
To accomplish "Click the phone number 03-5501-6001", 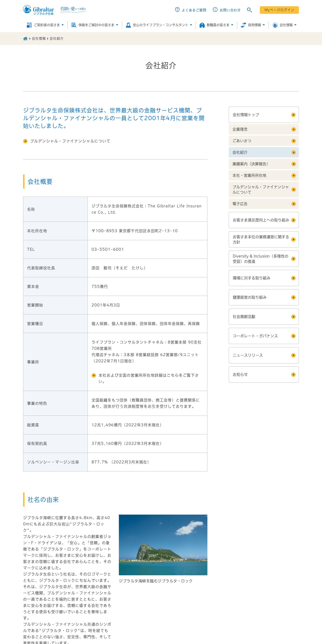I will 108,249.
